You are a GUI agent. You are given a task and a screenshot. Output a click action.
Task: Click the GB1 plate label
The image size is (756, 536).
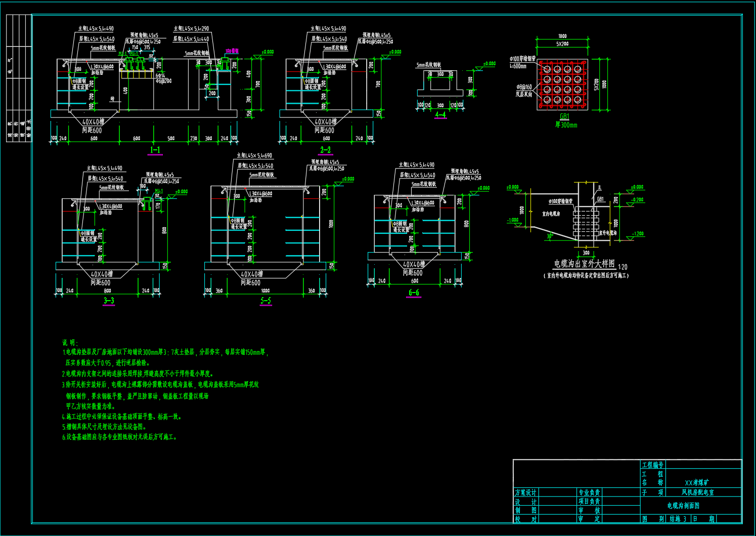tap(564, 116)
